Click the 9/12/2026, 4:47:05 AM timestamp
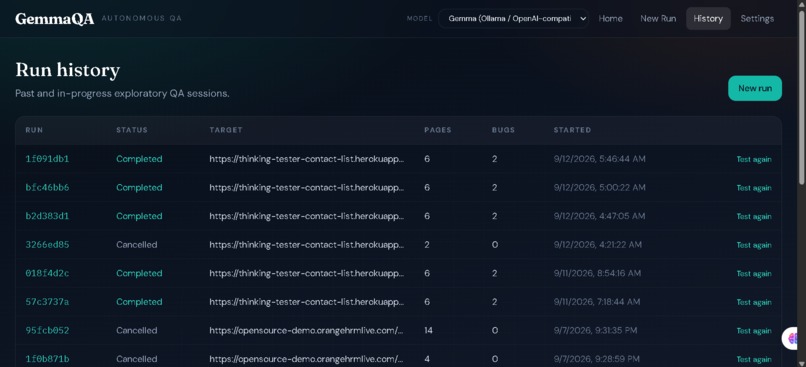Image resolution: width=806 pixels, height=367 pixels. point(599,216)
